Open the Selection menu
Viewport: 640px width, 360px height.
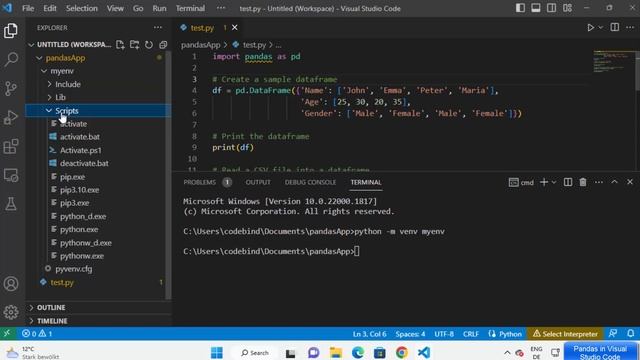(82, 8)
